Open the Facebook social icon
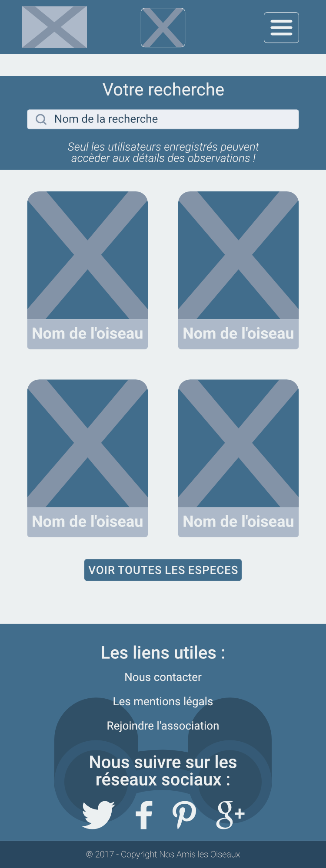 click(x=144, y=815)
